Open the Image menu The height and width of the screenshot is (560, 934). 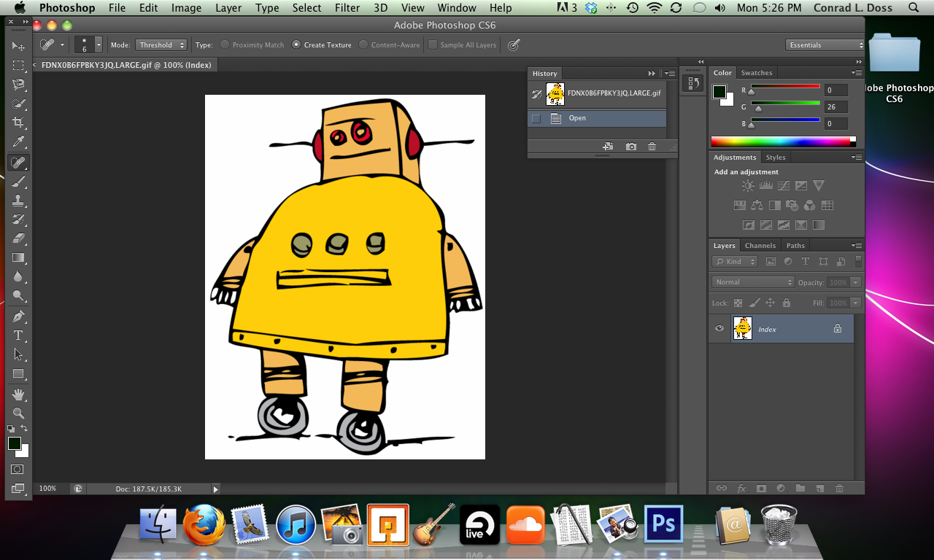(x=186, y=8)
